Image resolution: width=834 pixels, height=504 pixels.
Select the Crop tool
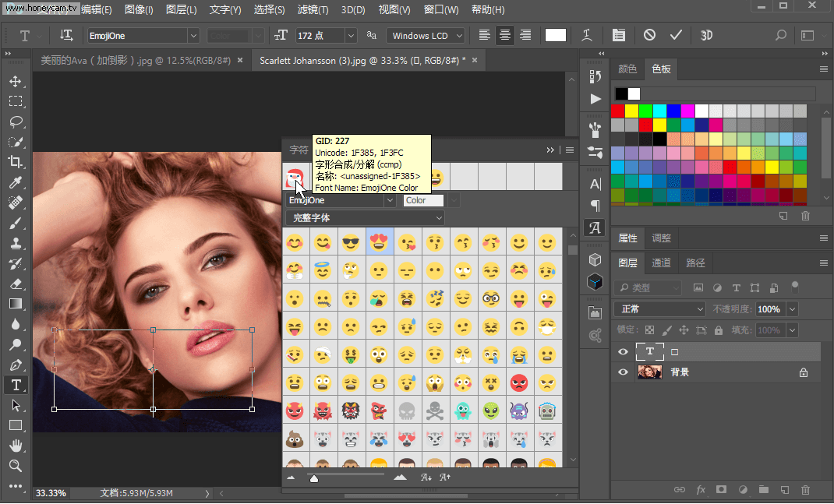16,161
